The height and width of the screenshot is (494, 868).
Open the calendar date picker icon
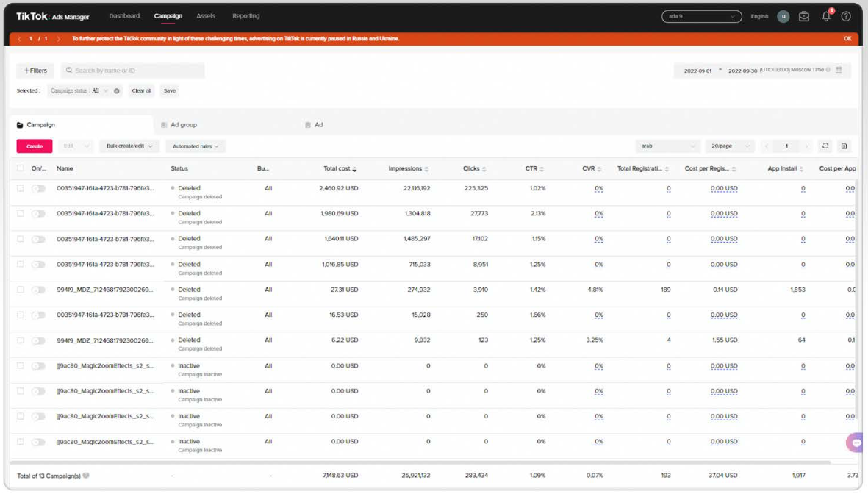(839, 70)
